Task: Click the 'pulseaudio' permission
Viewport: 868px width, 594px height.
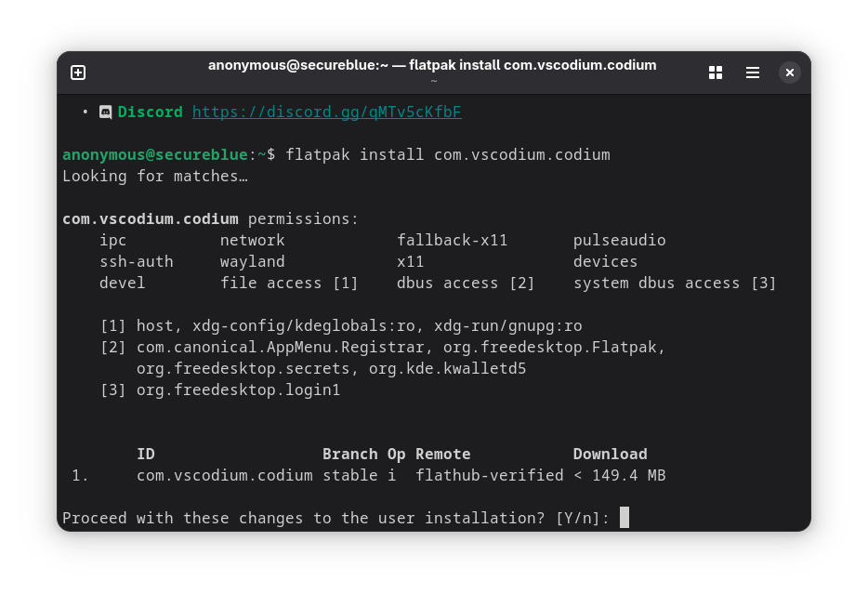Action: pyautogui.click(x=620, y=240)
